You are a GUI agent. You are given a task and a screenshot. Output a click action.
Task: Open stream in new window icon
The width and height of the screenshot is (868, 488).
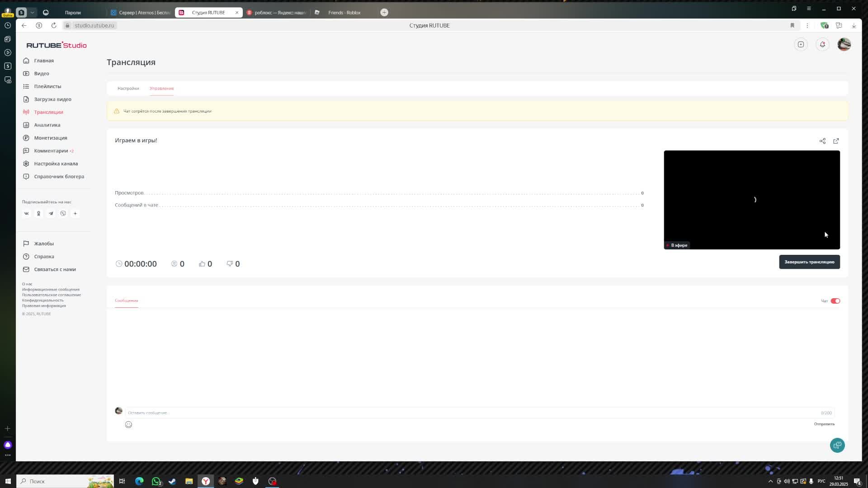pos(836,141)
